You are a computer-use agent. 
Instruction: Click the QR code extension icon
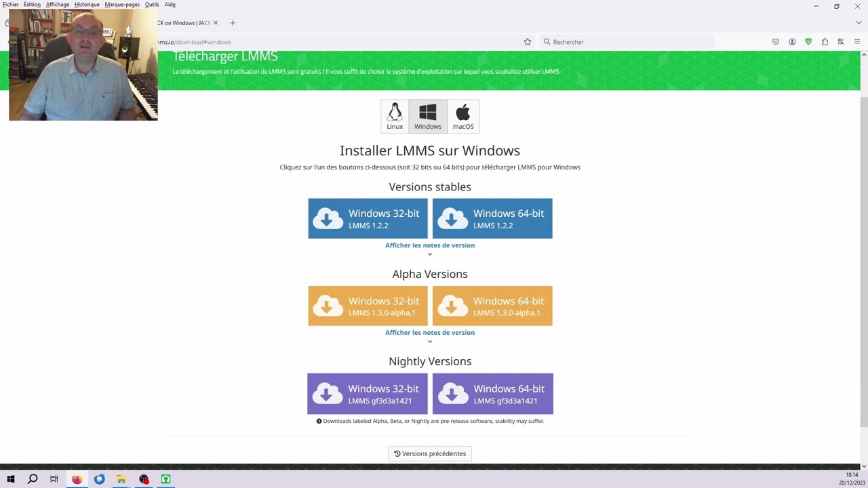tap(841, 42)
